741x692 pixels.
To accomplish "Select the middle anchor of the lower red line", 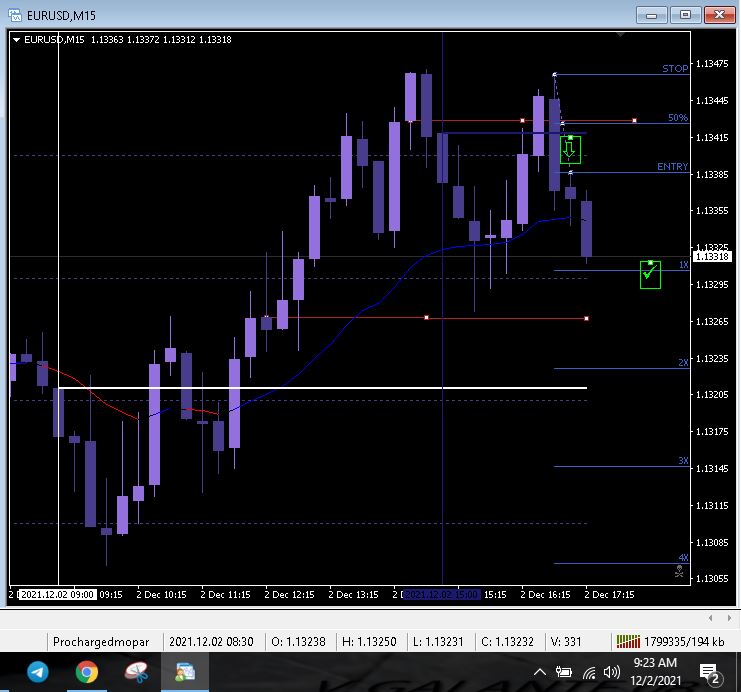I will tap(426, 318).
